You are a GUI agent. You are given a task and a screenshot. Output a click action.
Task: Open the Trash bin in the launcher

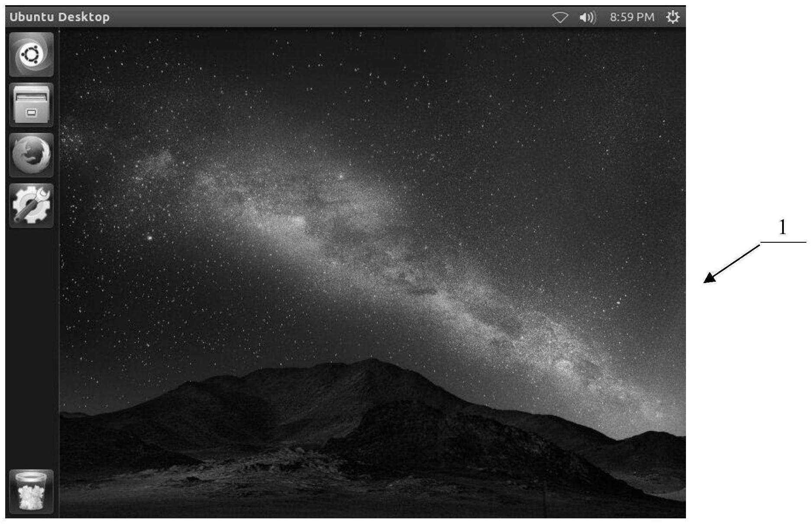coord(31,491)
